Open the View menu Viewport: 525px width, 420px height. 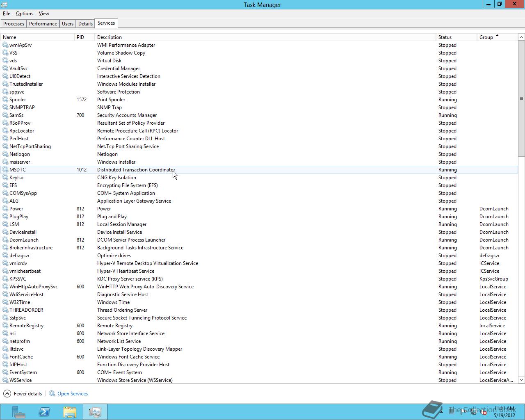(44, 14)
